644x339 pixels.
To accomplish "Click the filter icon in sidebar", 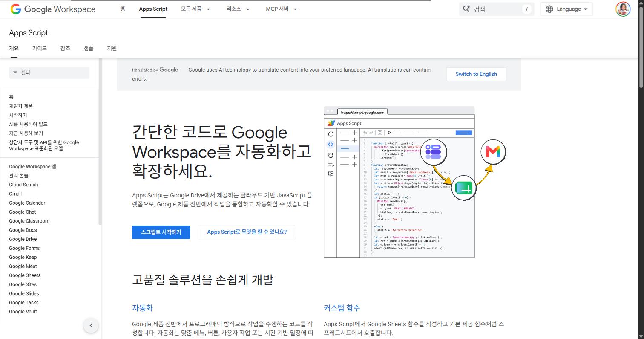I will 15,73.
